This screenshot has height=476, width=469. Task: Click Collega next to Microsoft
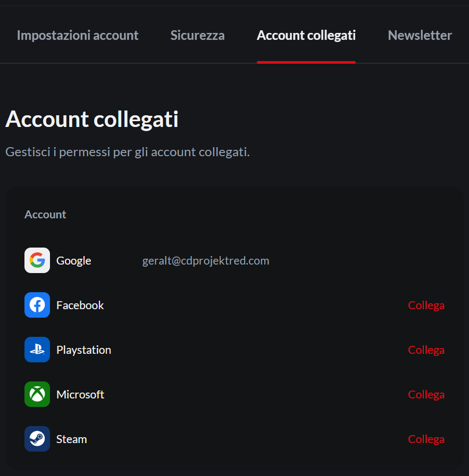click(x=426, y=395)
